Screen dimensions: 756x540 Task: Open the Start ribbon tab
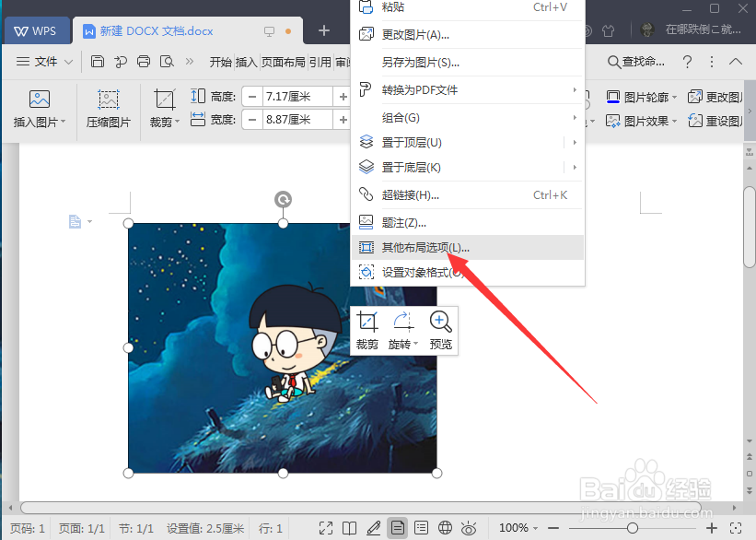[x=220, y=62]
